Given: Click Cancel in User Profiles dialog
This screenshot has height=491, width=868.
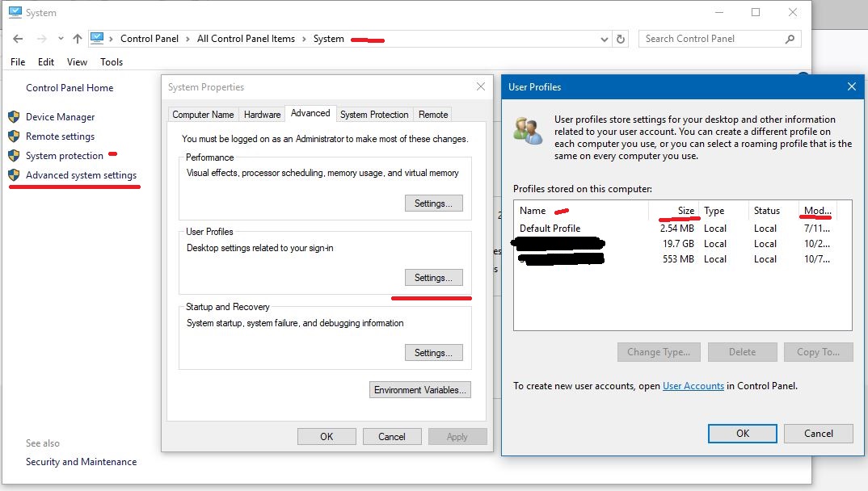Looking at the screenshot, I should (x=818, y=434).
